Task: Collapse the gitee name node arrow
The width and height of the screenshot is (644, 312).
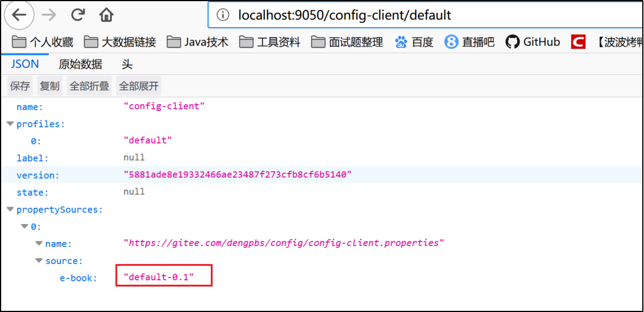Action: [x=39, y=244]
